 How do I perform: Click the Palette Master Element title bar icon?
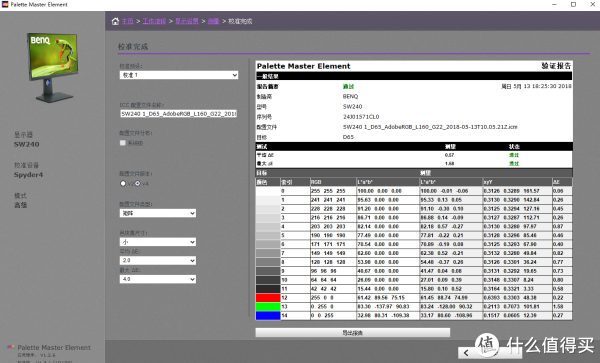click(5, 5)
